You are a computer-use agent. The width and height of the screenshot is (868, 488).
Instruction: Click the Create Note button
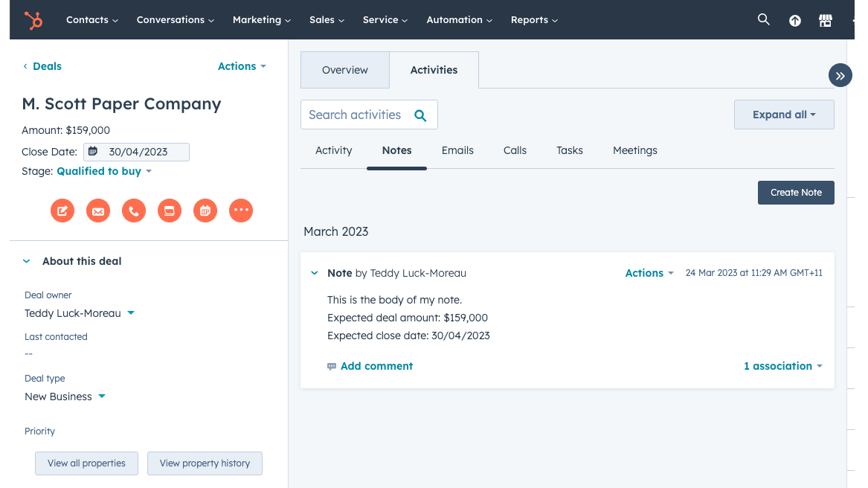[x=796, y=192]
